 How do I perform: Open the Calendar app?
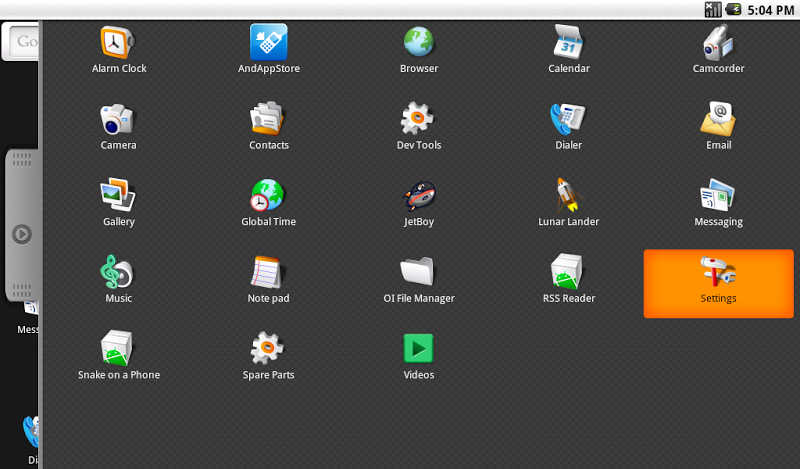[568, 50]
